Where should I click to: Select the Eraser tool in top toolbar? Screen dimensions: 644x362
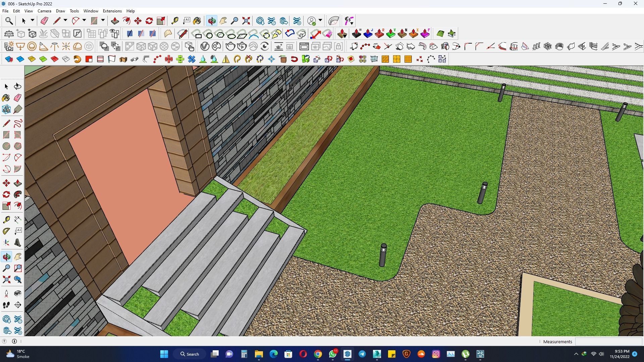click(44, 21)
